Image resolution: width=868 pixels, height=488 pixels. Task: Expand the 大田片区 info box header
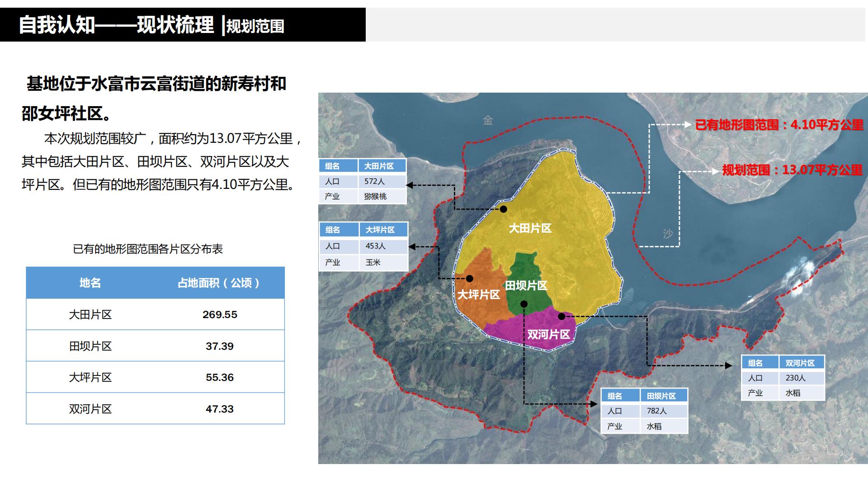(x=363, y=165)
